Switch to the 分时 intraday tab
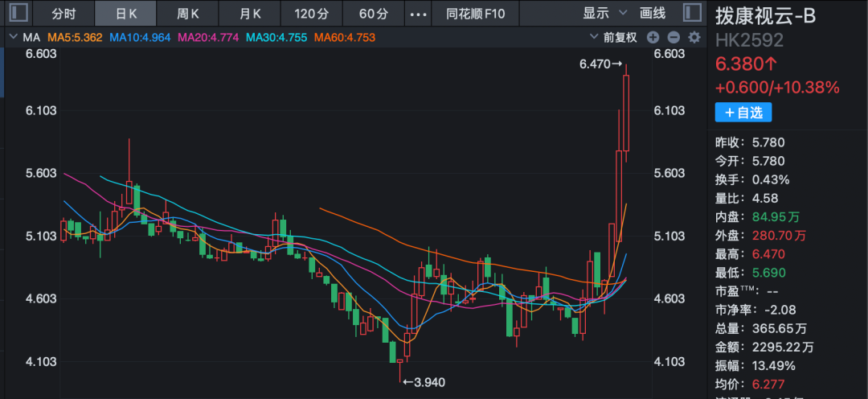 pos(63,14)
